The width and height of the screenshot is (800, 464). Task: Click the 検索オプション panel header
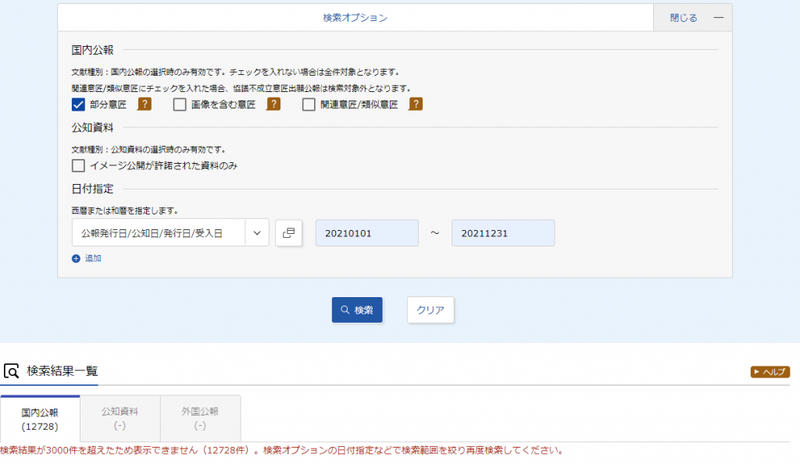pos(355,18)
